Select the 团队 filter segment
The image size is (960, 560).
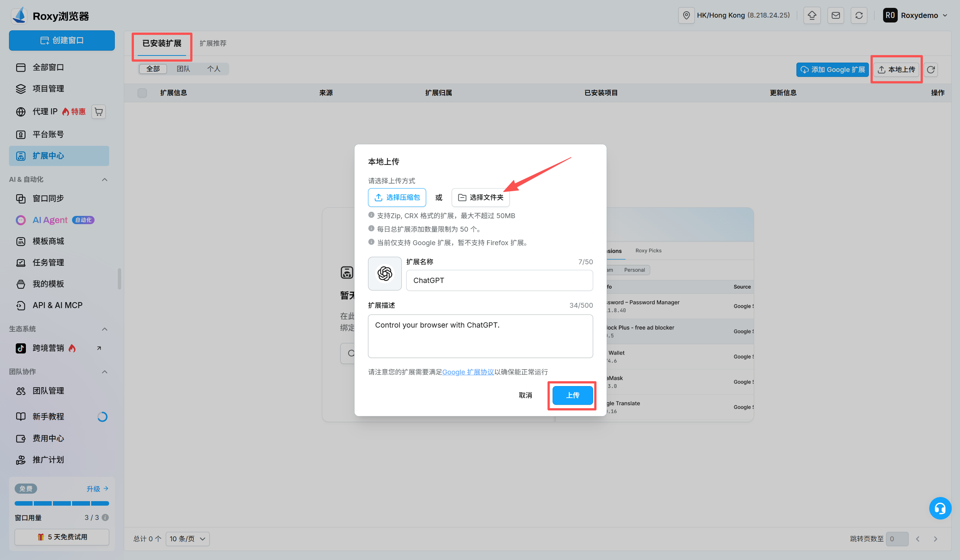click(x=183, y=69)
